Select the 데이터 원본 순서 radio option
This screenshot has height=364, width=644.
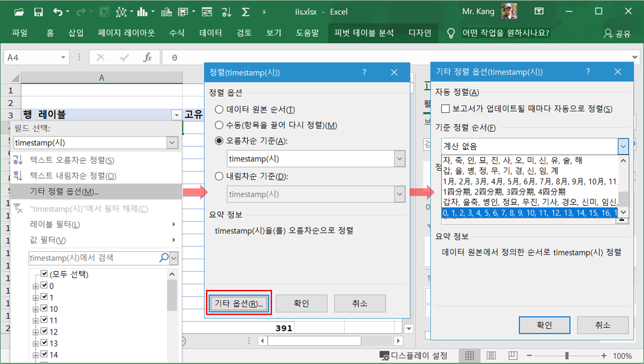tap(219, 109)
